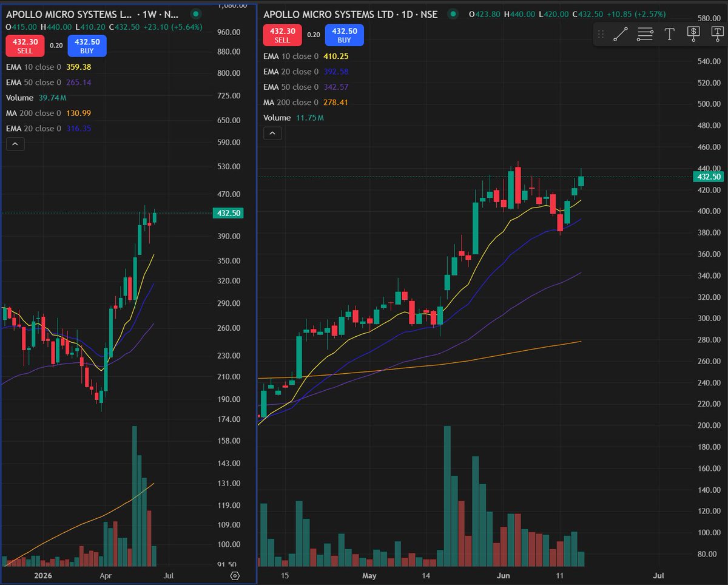Click 278.41 MA 200 value on daily chart
Viewport: 728px width, 585px height.
335,102
